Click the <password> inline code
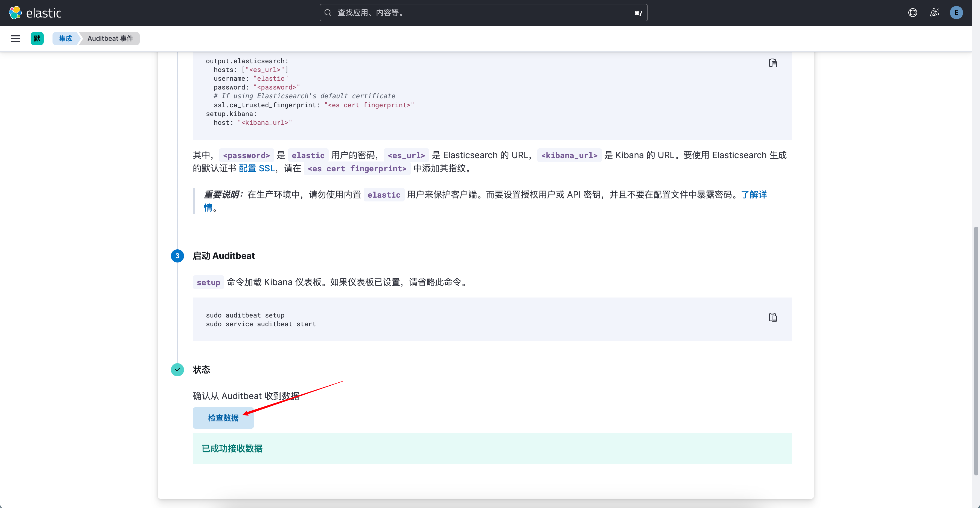Image resolution: width=980 pixels, height=508 pixels. 247,155
